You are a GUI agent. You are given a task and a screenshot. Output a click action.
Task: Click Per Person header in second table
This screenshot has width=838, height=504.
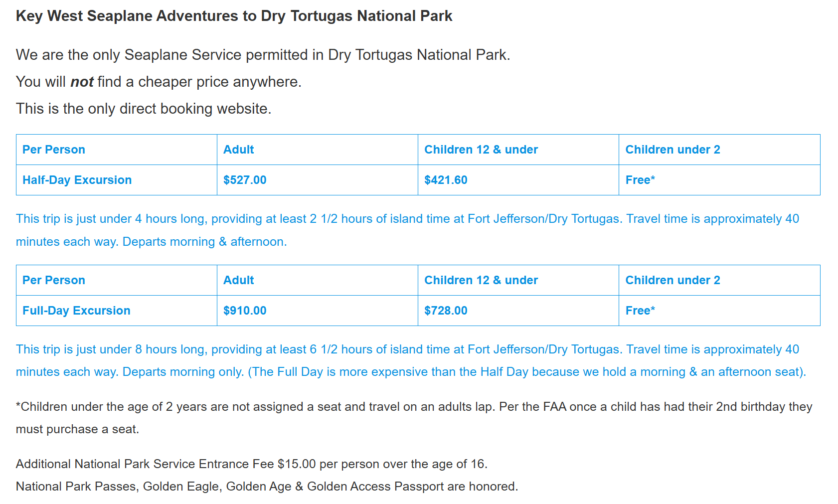[x=53, y=280]
